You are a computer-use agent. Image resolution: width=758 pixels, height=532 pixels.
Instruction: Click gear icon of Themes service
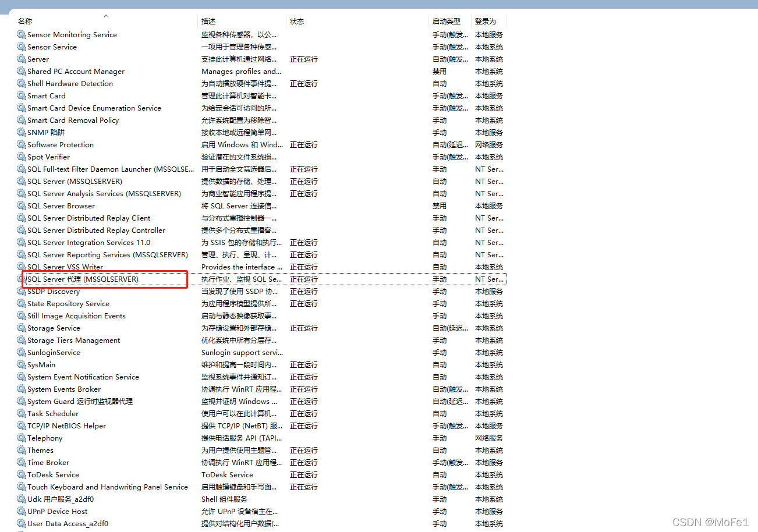(x=22, y=450)
